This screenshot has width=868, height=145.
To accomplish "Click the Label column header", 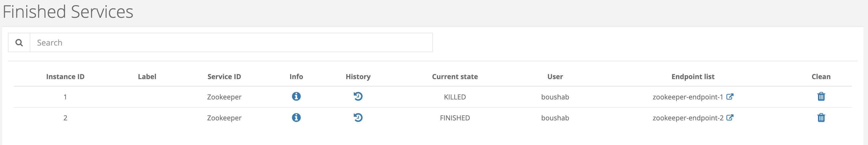I will (147, 77).
